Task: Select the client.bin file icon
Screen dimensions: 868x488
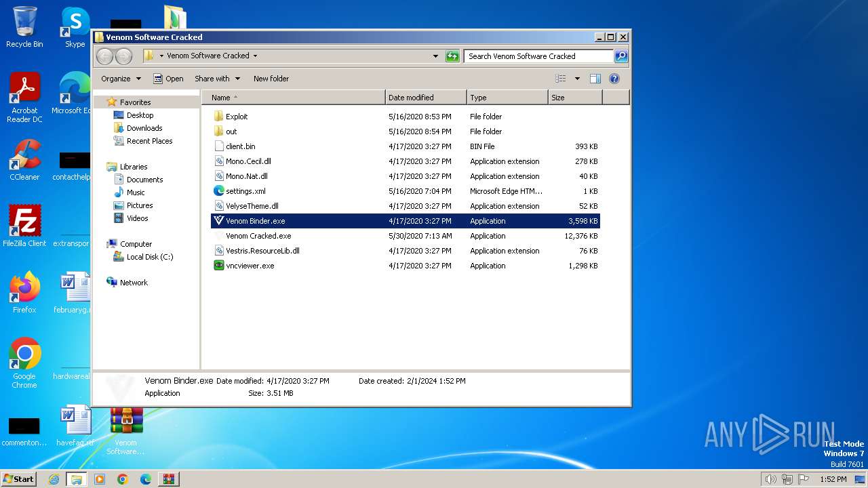Action: (218, 146)
